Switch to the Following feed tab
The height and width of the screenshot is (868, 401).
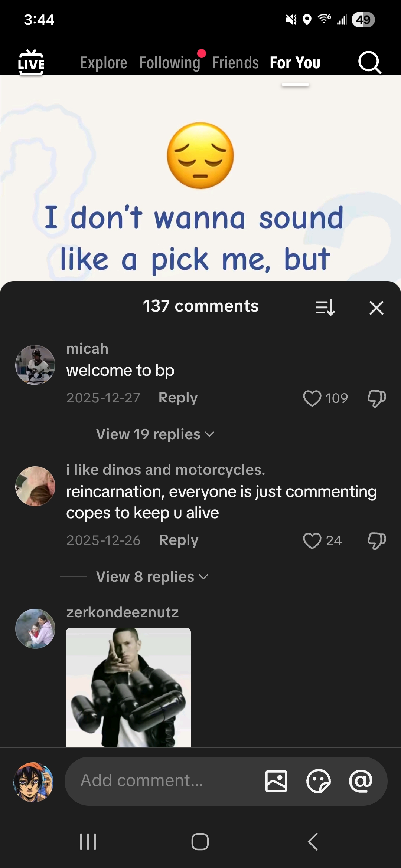point(170,62)
